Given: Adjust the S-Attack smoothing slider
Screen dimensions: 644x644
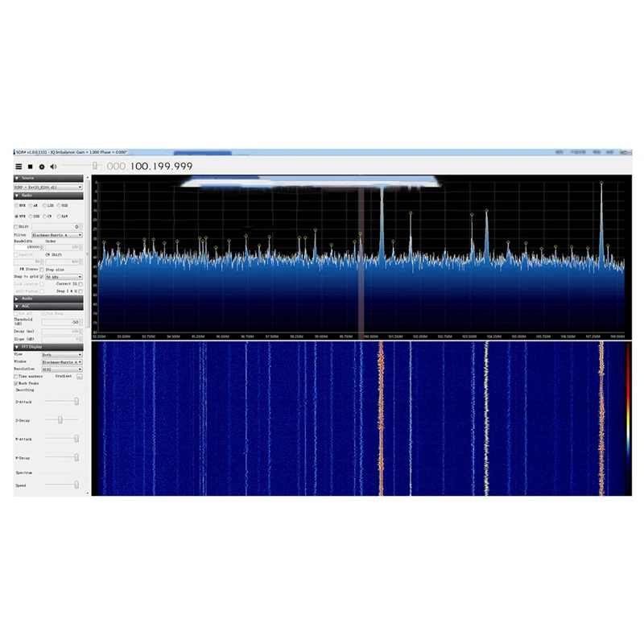Looking at the screenshot, I should 76,402.
